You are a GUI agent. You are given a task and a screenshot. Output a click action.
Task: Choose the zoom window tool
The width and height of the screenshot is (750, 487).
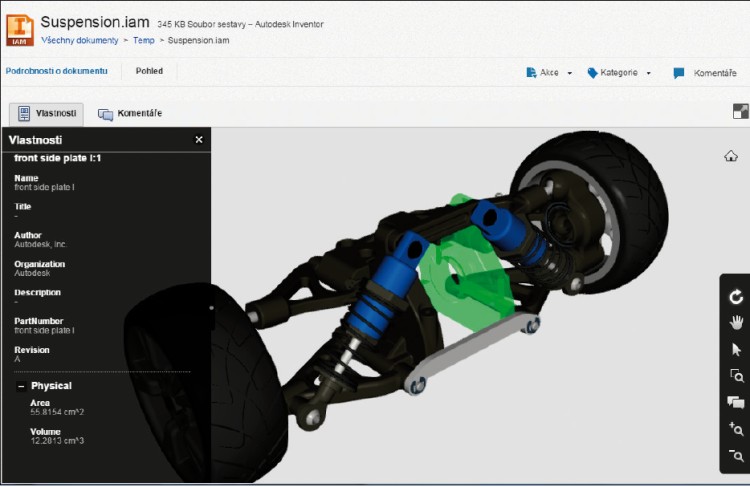[x=736, y=376]
